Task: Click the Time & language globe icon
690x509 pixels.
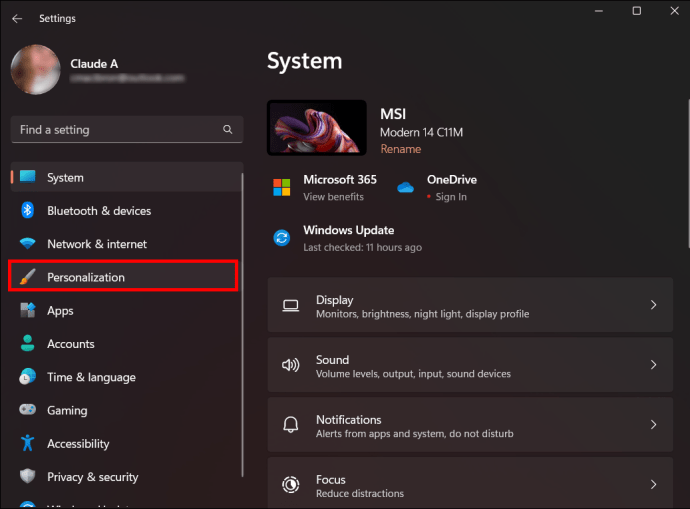Action: (27, 377)
